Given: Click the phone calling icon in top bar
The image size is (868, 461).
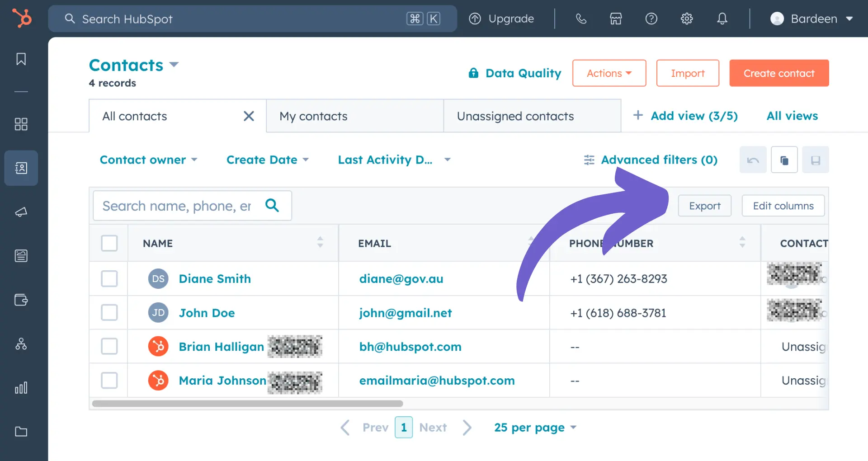Looking at the screenshot, I should click(581, 19).
